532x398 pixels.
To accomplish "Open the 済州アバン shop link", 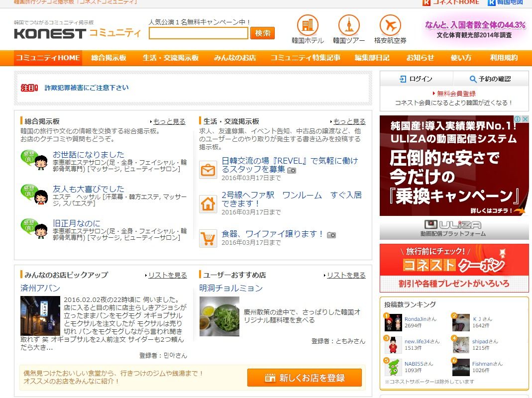I will 40,288.
